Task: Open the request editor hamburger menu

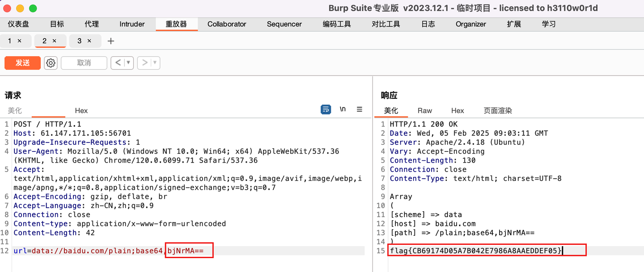Action: [360, 109]
